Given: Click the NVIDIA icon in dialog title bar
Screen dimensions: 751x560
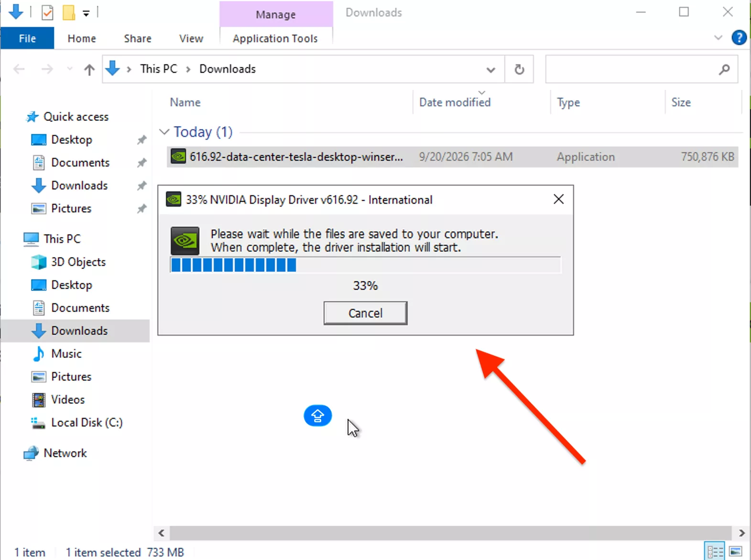Looking at the screenshot, I should click(x=174, y=199).
